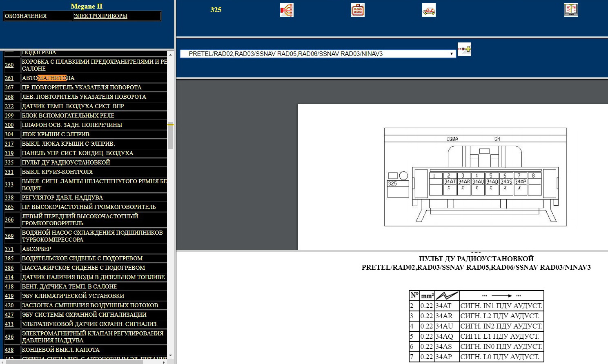Click СИГН. IN1 ПДУ АУДУСТ. cell
Image resolution: width=608 pixels, height=364 pixels.
pyautogui.click(x=501, y=306)
